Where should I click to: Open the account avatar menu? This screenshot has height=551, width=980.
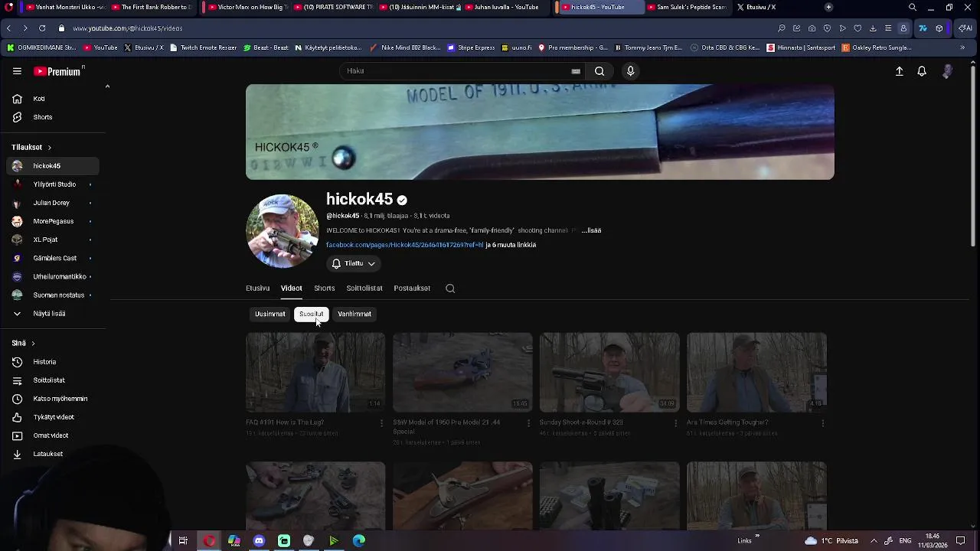pyautogui.click(x=948, y=71)
